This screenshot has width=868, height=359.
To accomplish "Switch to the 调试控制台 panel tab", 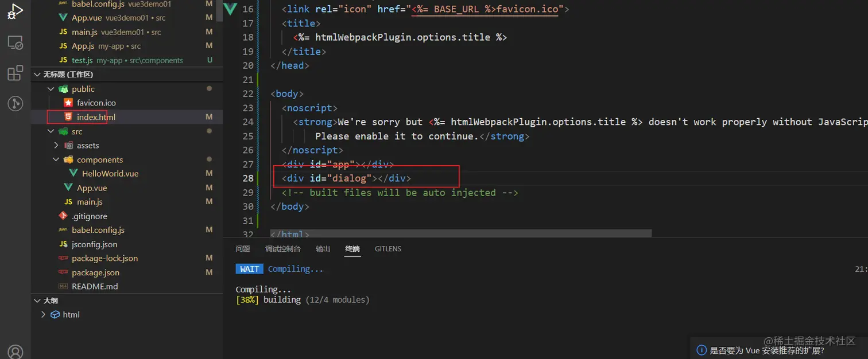I will coord(283,249).
